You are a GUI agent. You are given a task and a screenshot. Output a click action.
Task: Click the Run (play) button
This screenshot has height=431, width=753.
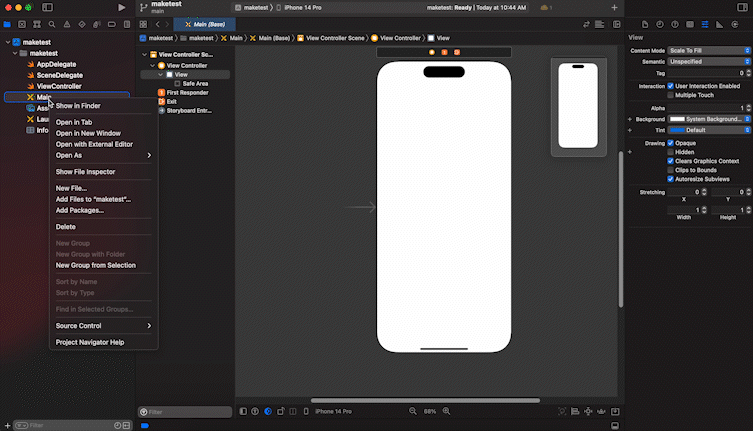pos(122,7)
